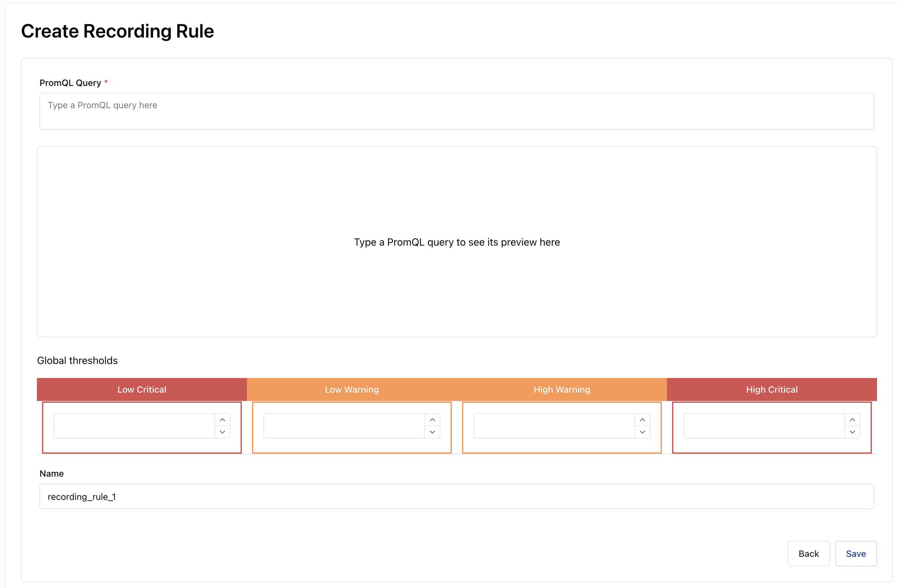The height and width of the screenshot is (588, 898).
Task: Save the recording rule
Action: click(856, 554)
